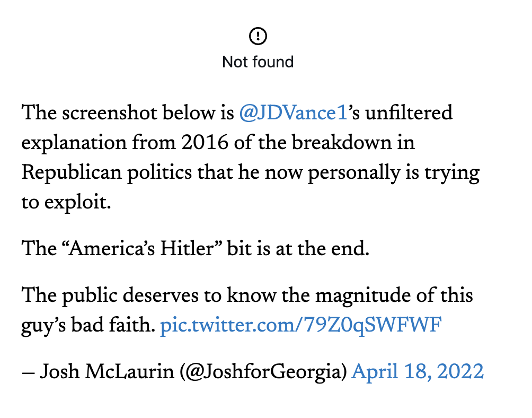
Task: Click the exclamation alert icon
Action: [258, 36]
